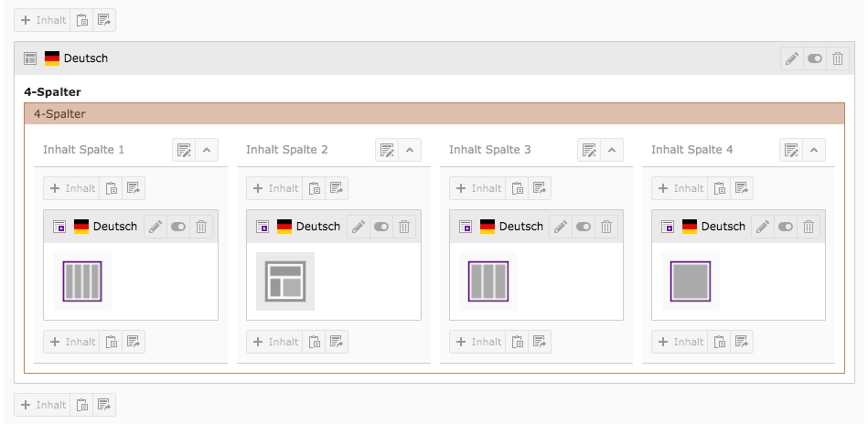Toggle visibility of the Spalte 2 element

coord(381,227)
